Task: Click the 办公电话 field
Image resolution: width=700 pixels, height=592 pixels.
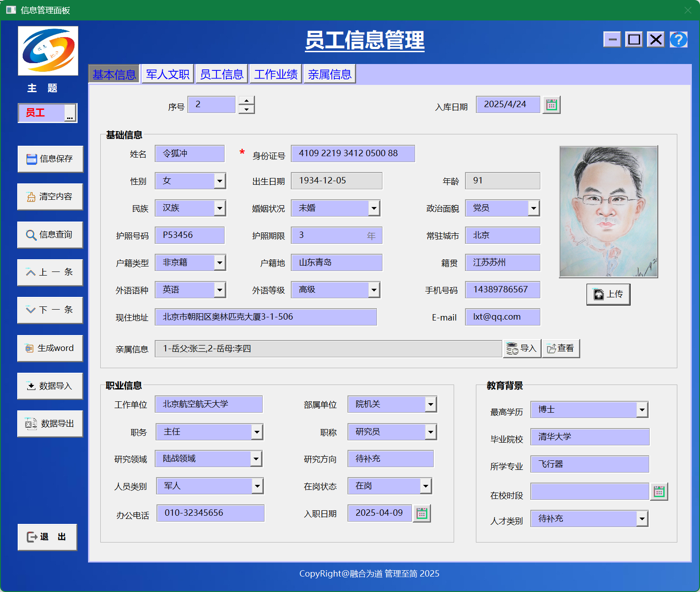Action: click(x=210, y=513)
